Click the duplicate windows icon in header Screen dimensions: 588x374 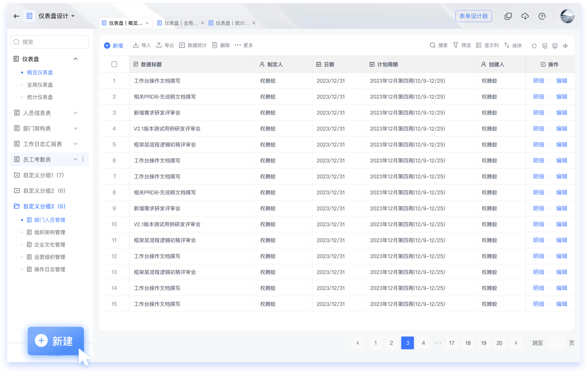click(508, 16)
